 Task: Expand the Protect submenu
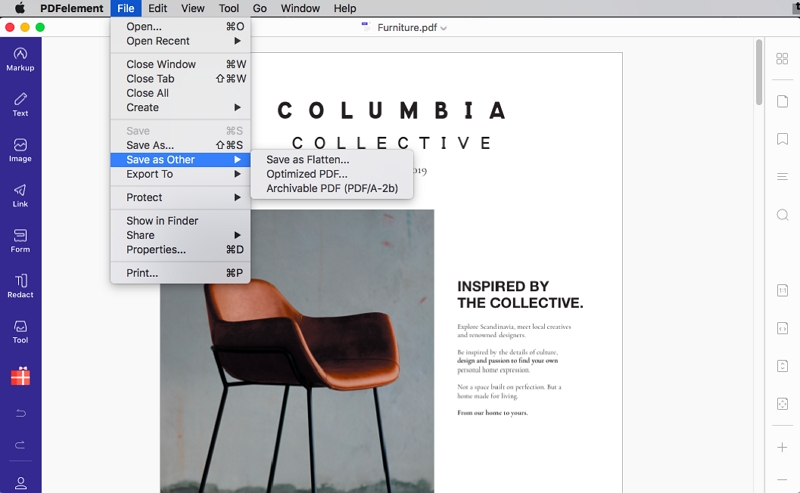[x=181, y=198]
